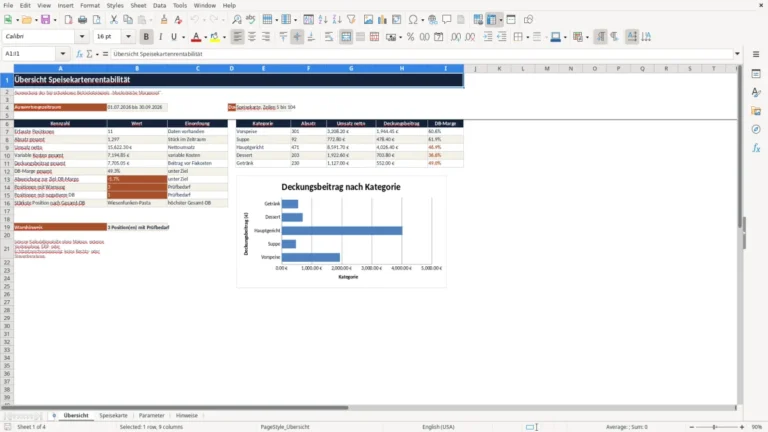This screenshot has height=432, width=768.
Task: Click the Copy icon
Action: point(128,20)
